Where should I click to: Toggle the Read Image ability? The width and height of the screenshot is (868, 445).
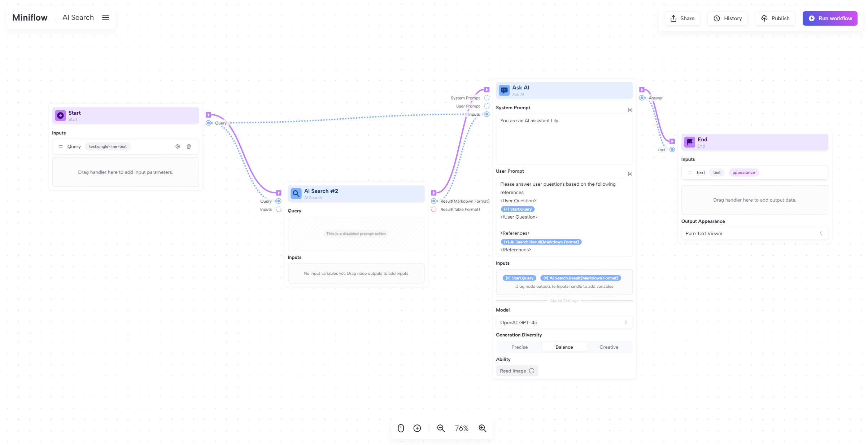point(517,371)
